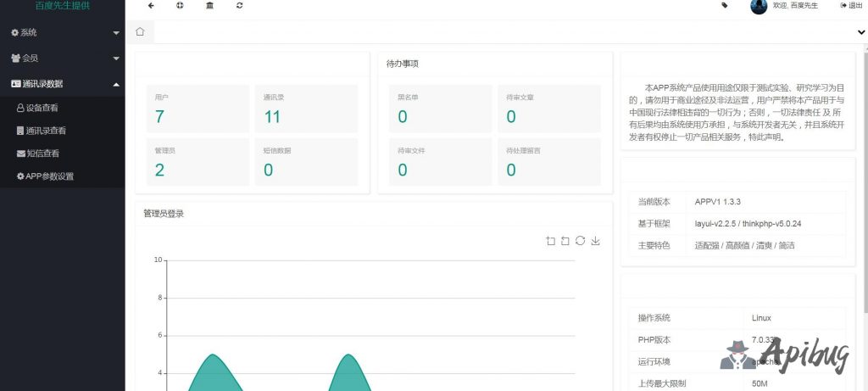Click the crosshair icon in top toolbar
This screenshot has height=391, width=868.
point(180,5)
